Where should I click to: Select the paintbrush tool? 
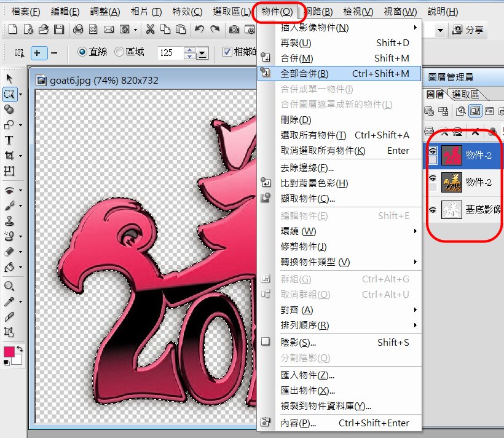coord(9,205)
